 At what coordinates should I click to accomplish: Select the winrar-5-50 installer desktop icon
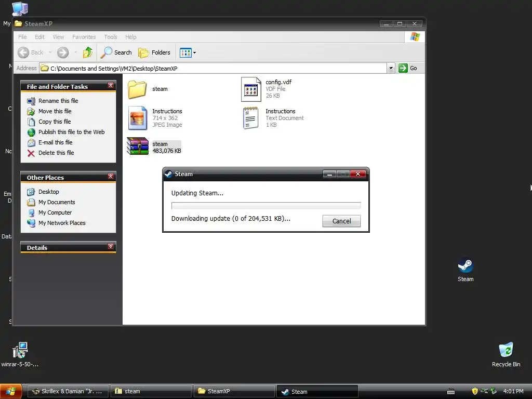click(20, 350)
